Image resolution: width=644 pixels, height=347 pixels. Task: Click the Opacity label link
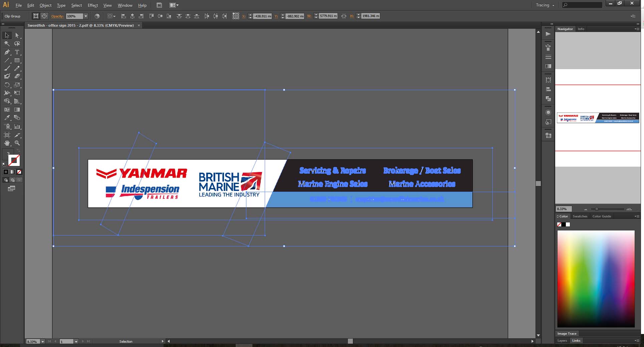[57, 16]
